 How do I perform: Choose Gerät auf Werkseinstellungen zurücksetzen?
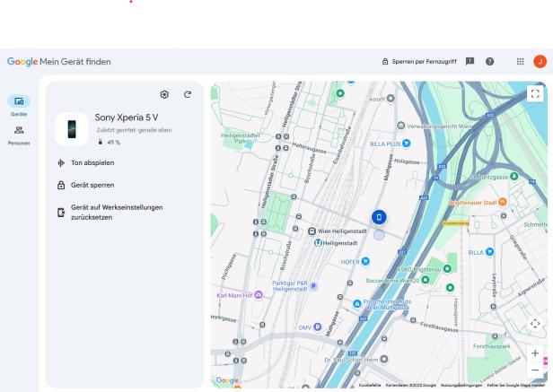tap(110, 213)
